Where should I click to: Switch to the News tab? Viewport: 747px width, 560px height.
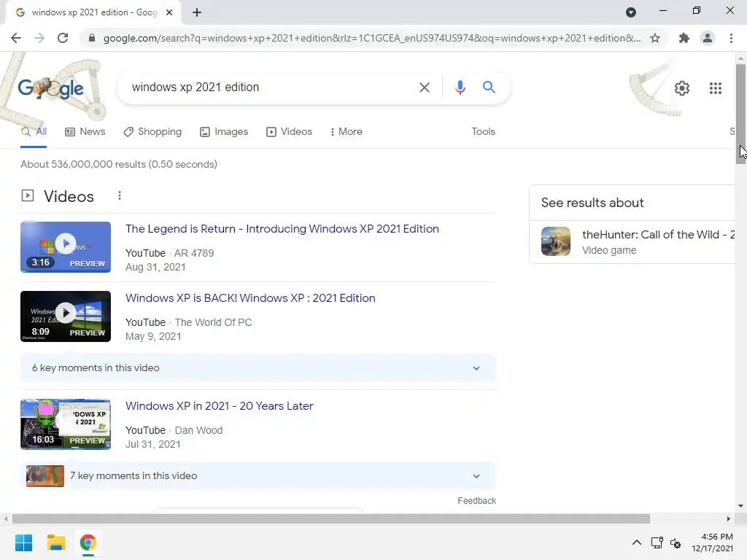click(85, 132)
